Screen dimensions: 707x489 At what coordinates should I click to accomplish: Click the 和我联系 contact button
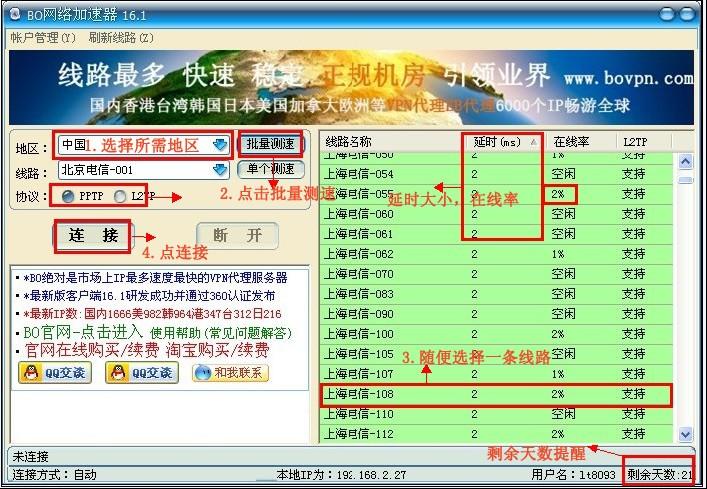(231, 373)
